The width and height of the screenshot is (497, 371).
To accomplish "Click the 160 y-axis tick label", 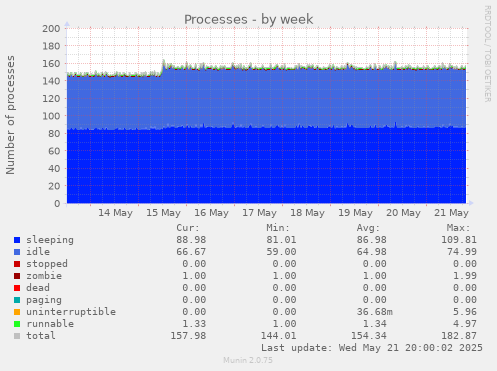I will coord(51,64).
